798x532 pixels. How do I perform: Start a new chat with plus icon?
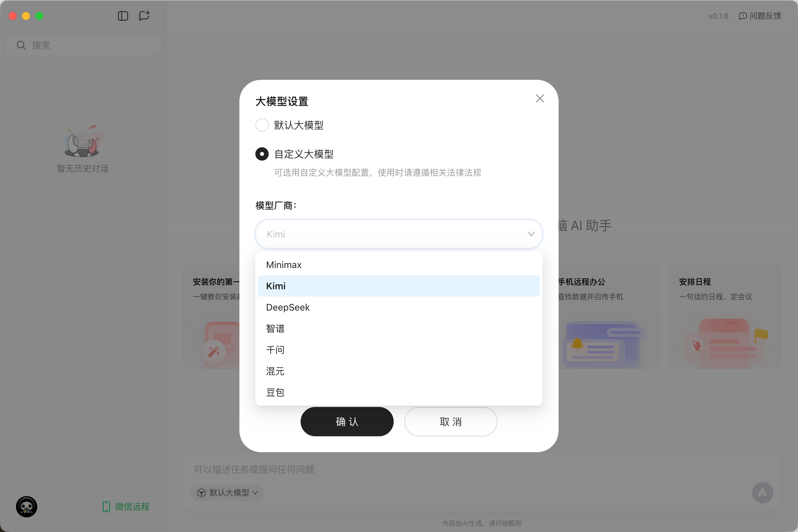tap(144, 16)
